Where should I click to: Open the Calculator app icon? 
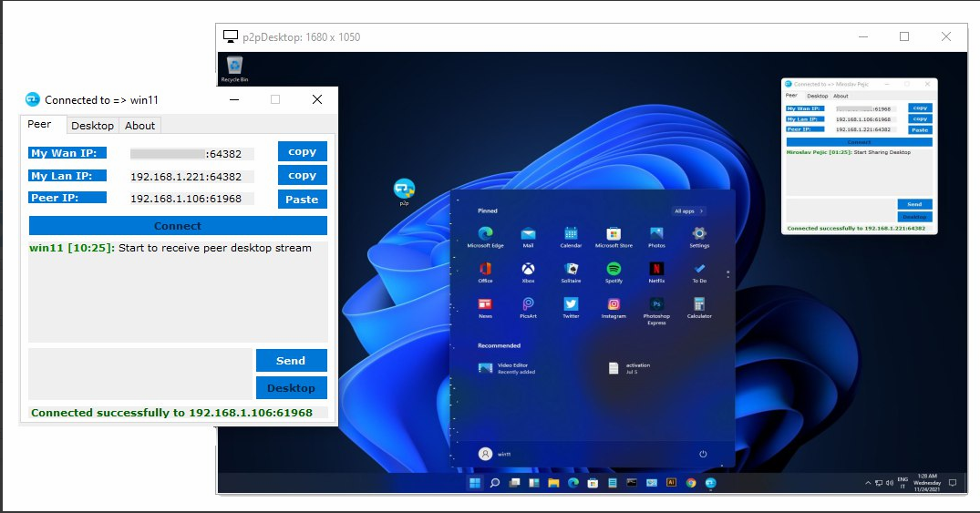tap(699, 304)
